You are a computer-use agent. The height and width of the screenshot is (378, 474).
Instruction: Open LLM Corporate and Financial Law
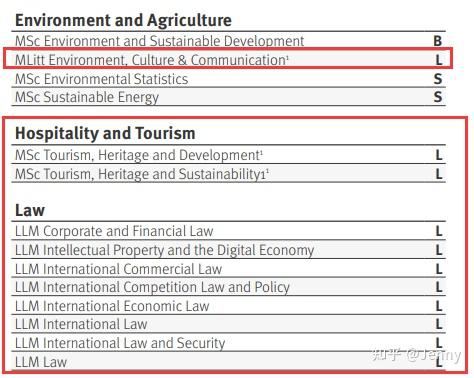click(x=228, y=231)
